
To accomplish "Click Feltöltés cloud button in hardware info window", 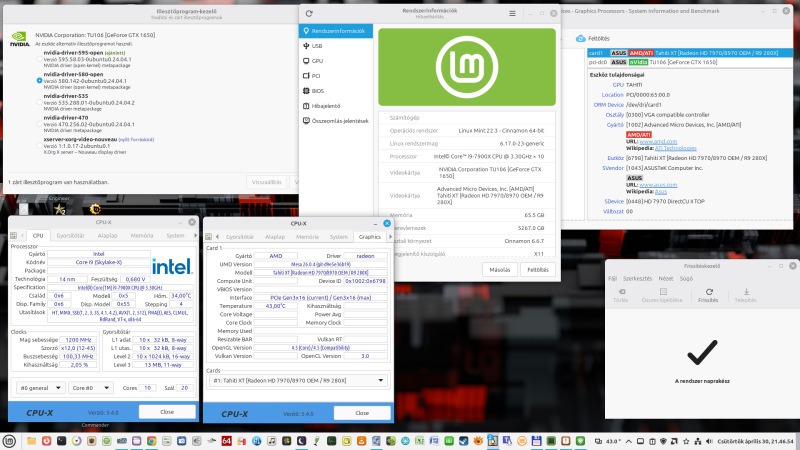I will [x=593, y=39].
